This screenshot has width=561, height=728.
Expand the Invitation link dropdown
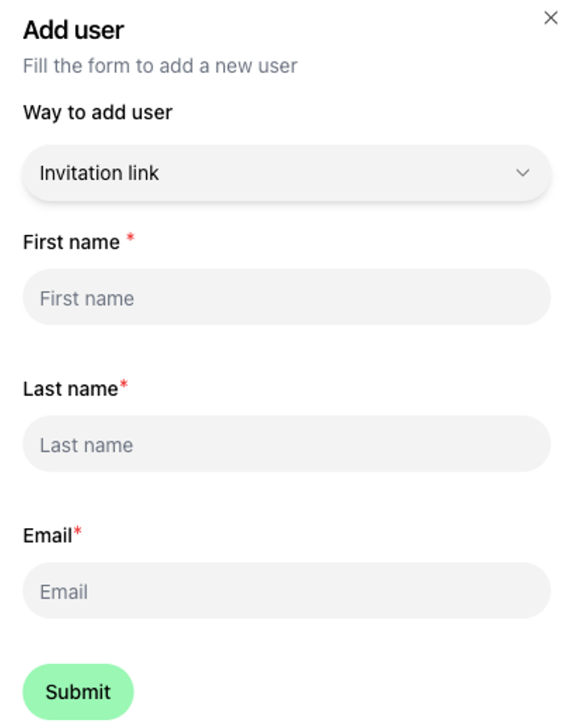[287, 173]
